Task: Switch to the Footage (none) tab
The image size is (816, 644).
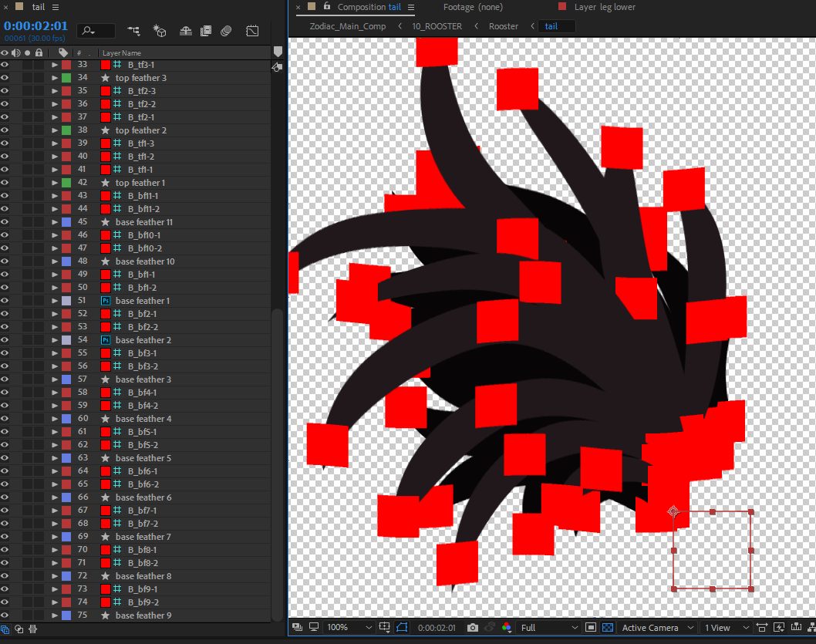Action: pyautogui.click(x=473, y=7)
